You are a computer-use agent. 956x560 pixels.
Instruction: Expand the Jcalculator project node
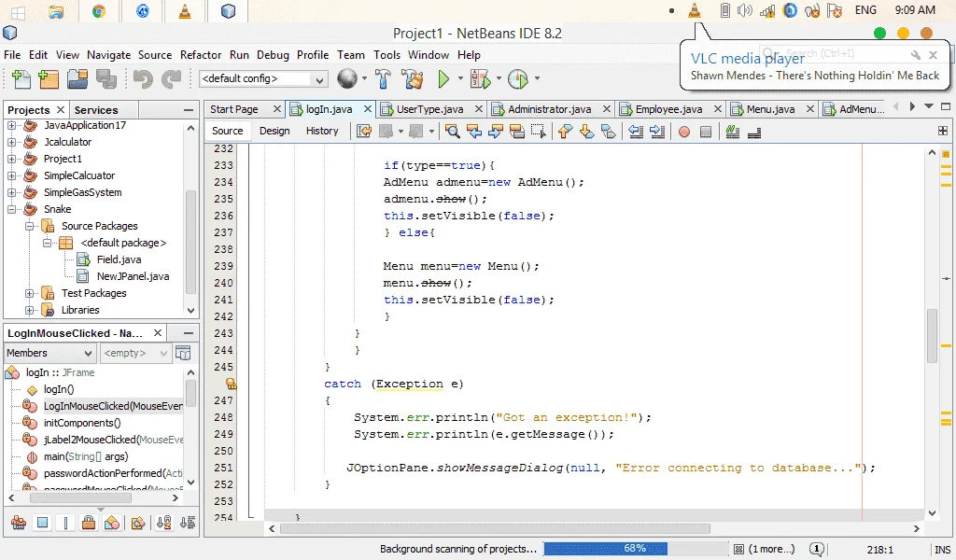tap(11, 142)
